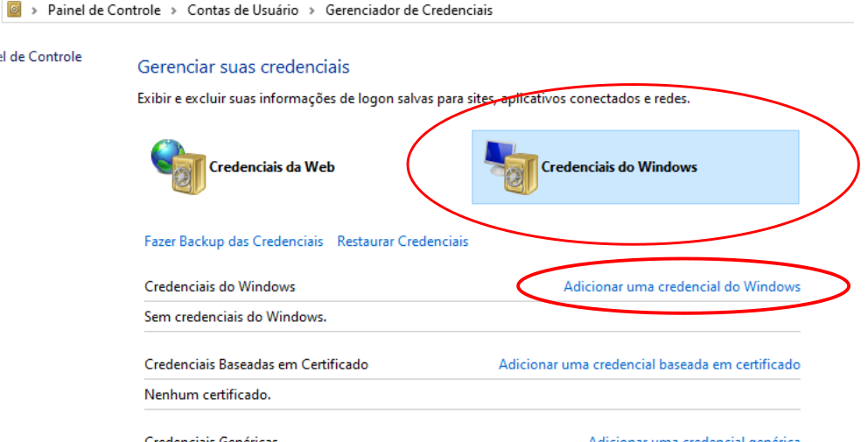The image size is (868, 442).
Task: Click the Nenhum certificado text
Action: click(x=207, y=395)
